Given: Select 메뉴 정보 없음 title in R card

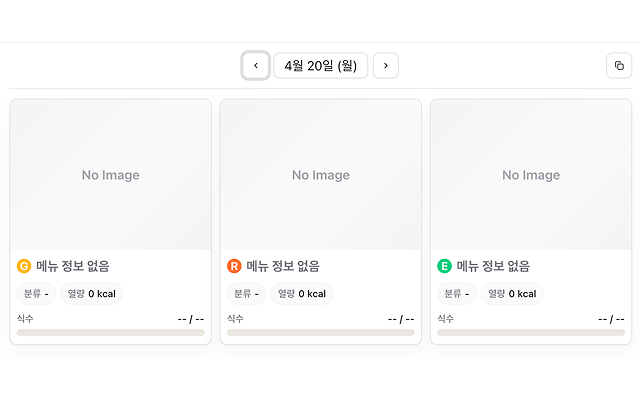Looking at the screenshot, I should click(283, 266).
